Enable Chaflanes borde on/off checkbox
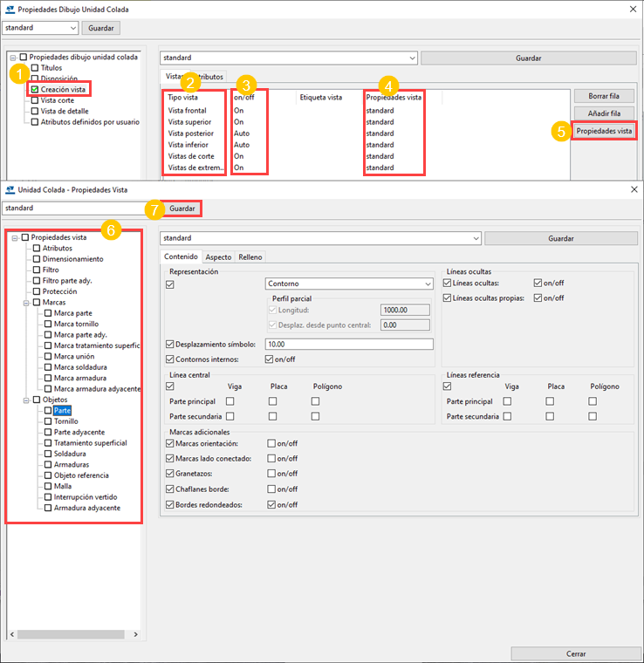644x663 pixels. [x=271, y=489]
